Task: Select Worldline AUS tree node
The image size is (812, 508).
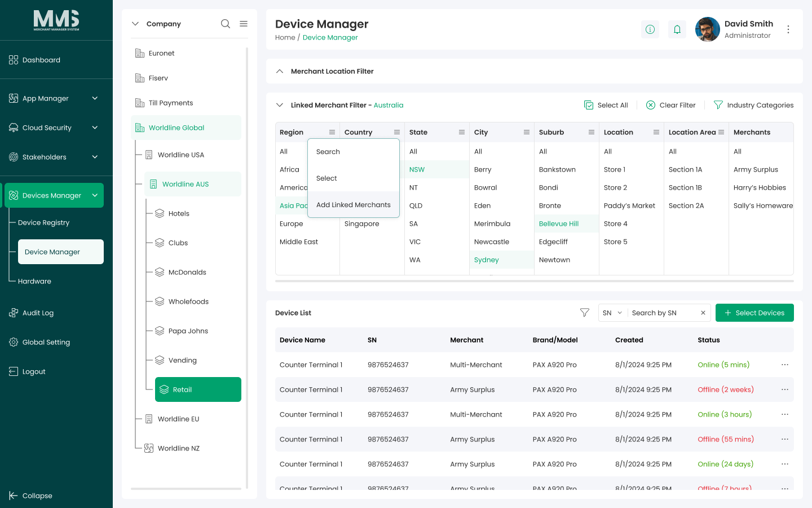Action: coord(193,184)
